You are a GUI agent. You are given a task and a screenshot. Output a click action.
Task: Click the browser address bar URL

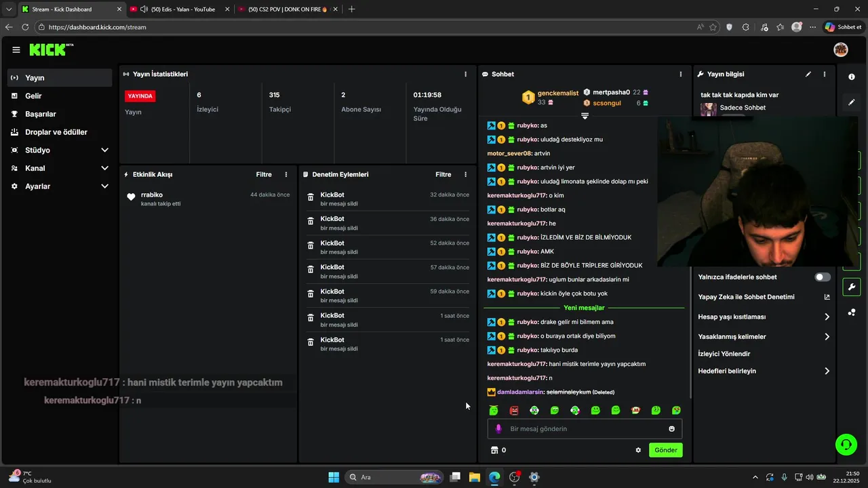coord(98,27)
